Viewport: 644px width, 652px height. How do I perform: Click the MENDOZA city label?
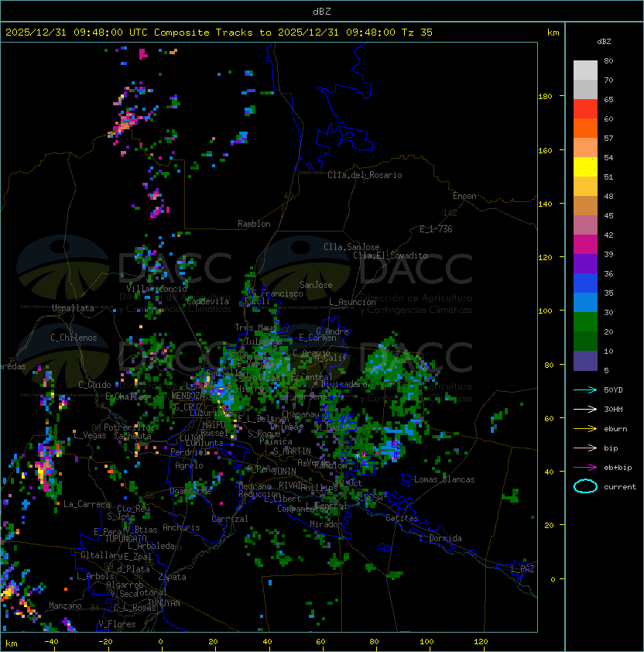[x=189, y=396]
